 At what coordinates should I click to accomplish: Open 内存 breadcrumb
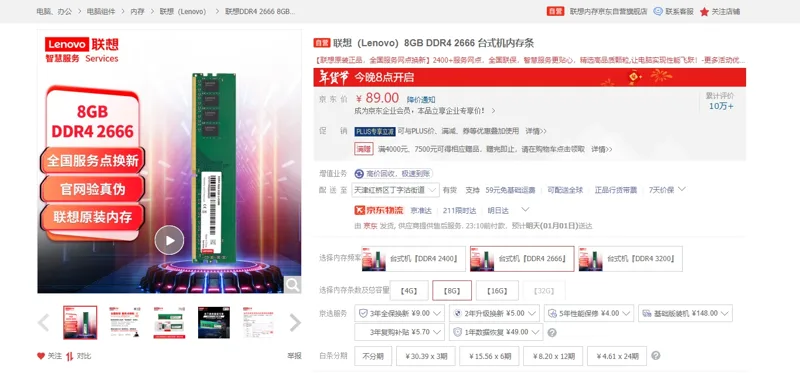coord(137,11)
